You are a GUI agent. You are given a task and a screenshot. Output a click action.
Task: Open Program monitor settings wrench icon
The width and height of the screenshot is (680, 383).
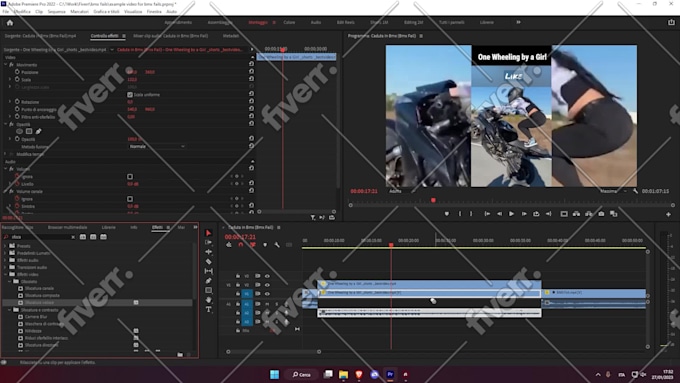(635, 191)
